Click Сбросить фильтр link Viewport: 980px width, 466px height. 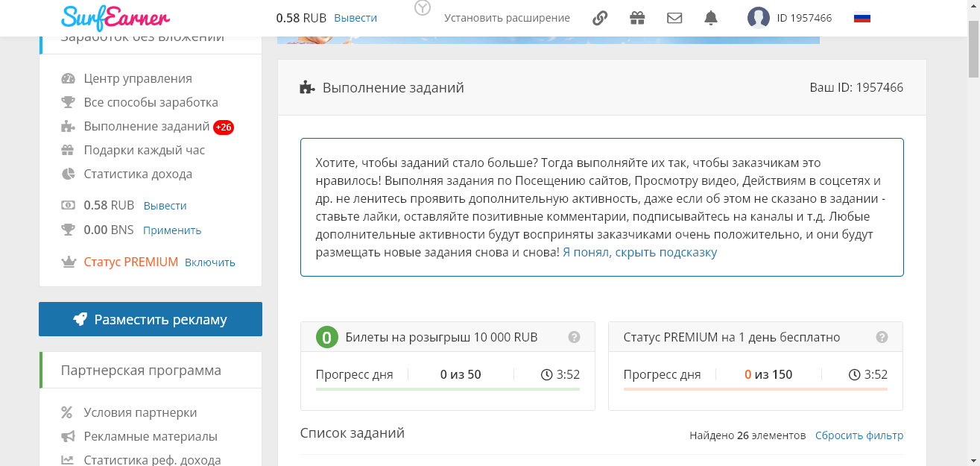(859, 435)
